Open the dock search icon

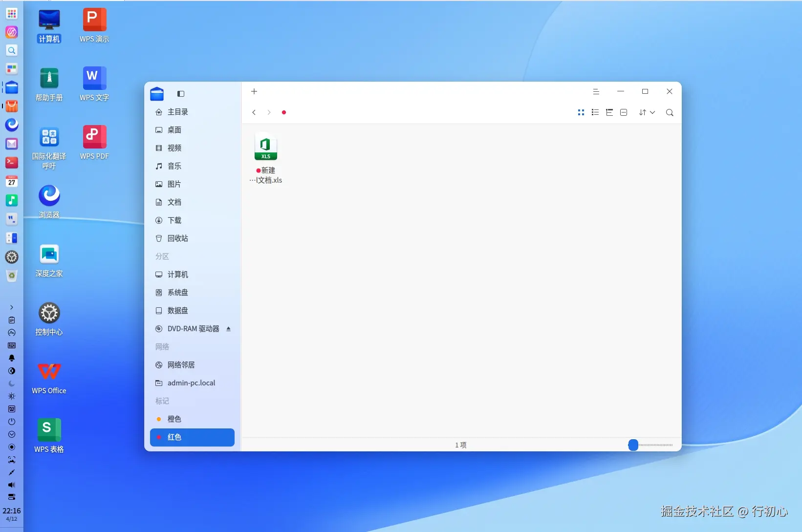point(12,50)
